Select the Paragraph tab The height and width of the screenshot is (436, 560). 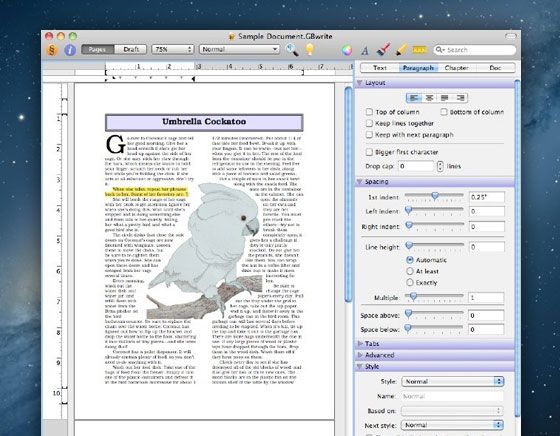pyautogui.click(x=418, y=67)
